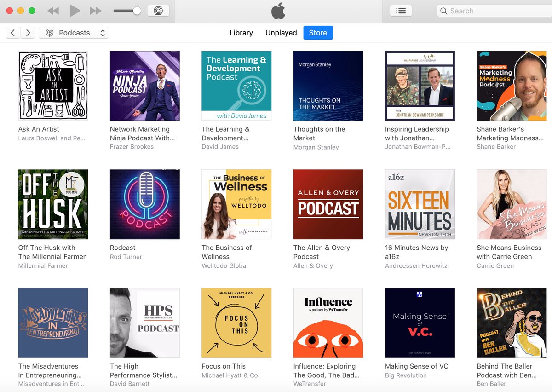Click author name 'Andreessen Horowitz'

coord(416,265)
